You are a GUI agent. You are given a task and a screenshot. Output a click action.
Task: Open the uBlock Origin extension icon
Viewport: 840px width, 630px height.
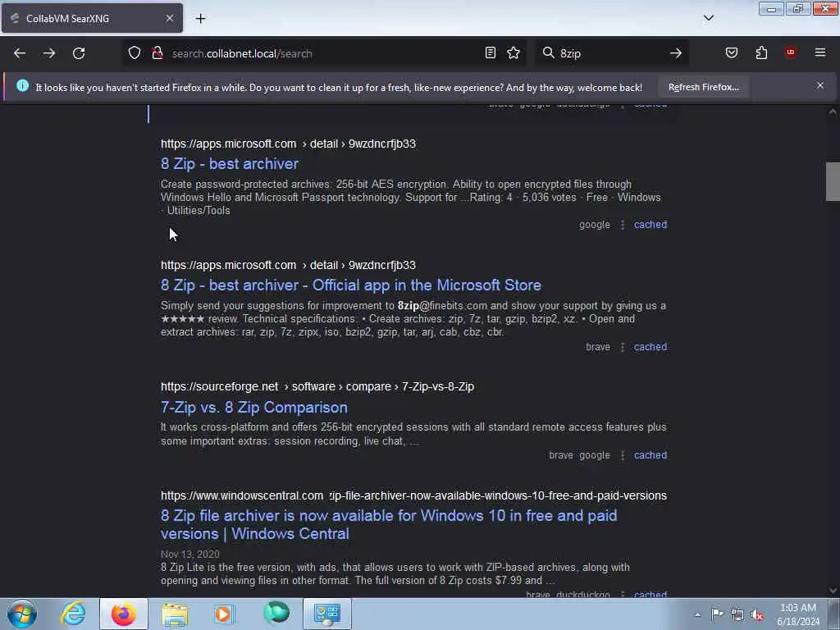[790, 52]
